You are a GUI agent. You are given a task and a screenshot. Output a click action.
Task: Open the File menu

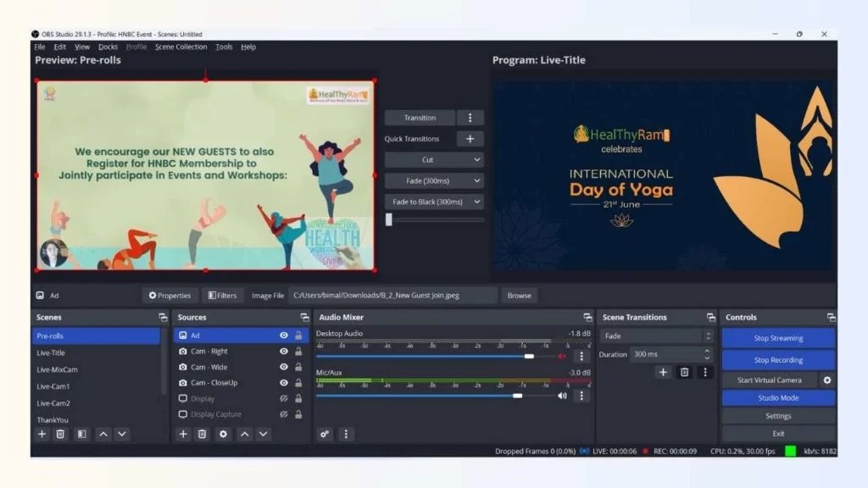(x=40, y=47)
